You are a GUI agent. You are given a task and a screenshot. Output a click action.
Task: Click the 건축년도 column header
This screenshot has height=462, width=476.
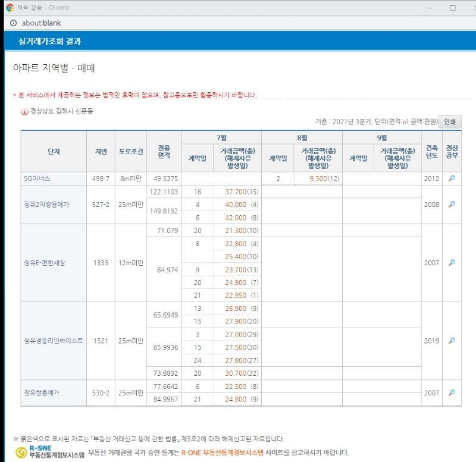[432, 152]
